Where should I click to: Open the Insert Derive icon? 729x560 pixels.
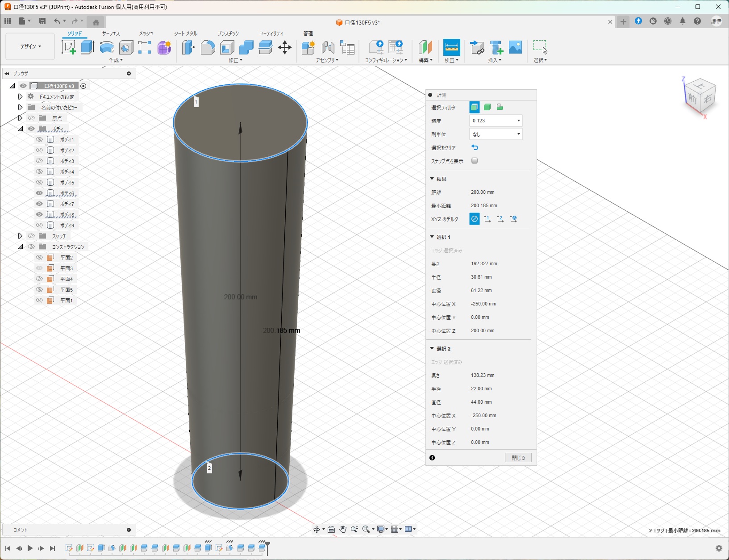pyautogui.click(x=477, y=47)
